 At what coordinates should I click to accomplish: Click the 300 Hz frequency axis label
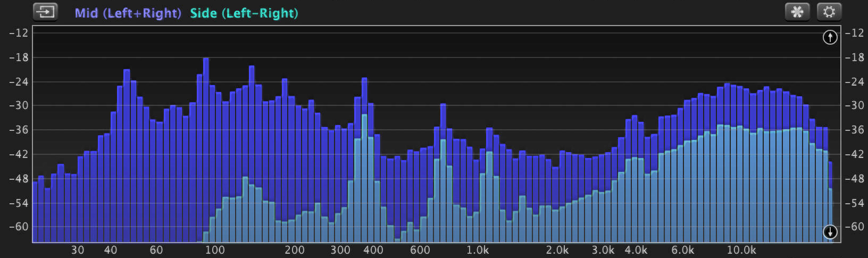pyautogui.click(x=340, y=250)
